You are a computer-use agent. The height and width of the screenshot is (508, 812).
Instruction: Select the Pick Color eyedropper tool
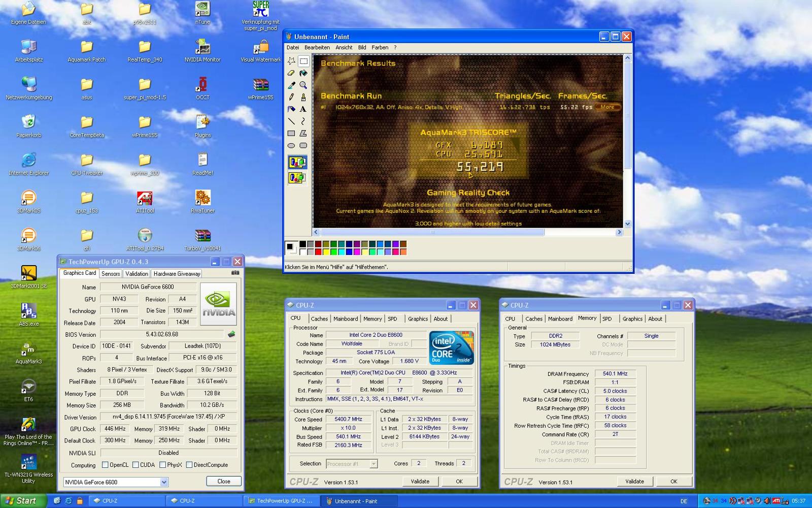click(x=291, y=85)
